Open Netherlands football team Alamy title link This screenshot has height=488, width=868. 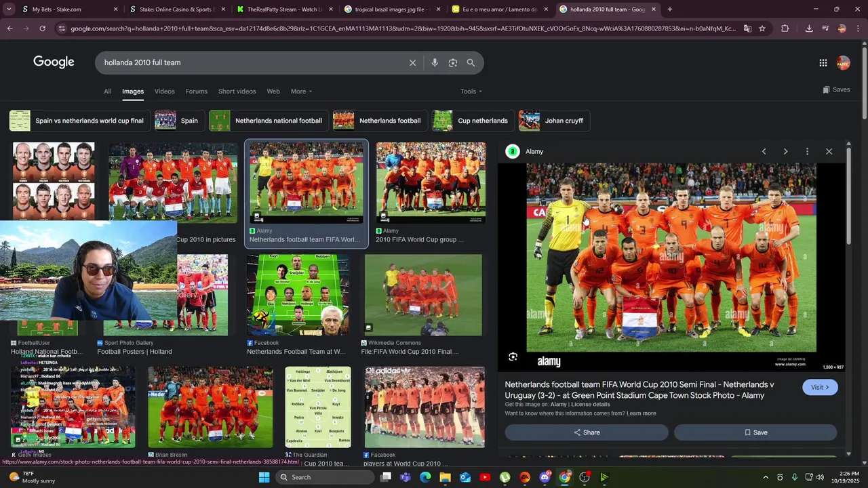(639, 390)
